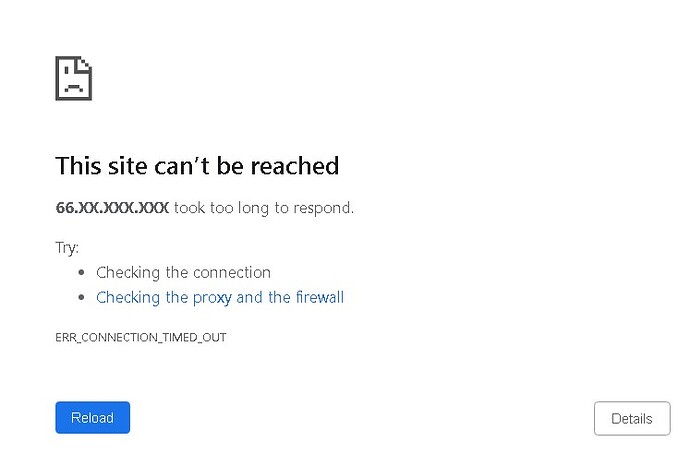Click the word 'proxy' in the link
The height and width of the screenshot is (454, 690).
point(212,298)
